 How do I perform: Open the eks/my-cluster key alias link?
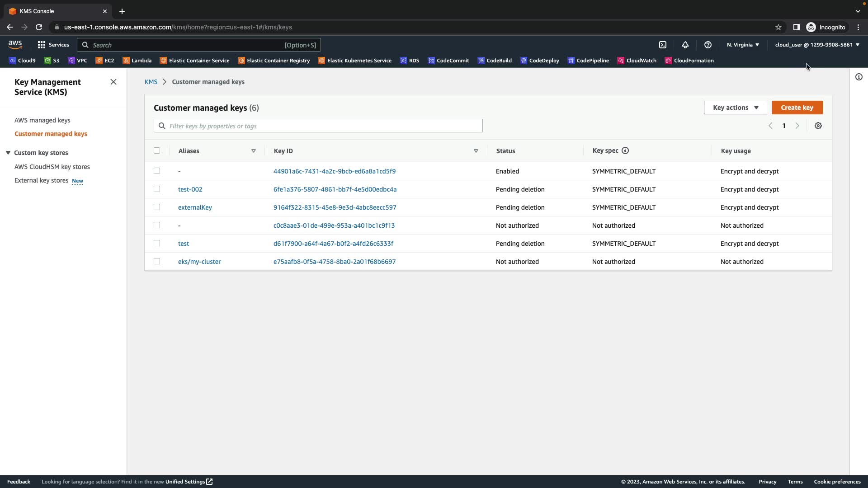[199, 262]
